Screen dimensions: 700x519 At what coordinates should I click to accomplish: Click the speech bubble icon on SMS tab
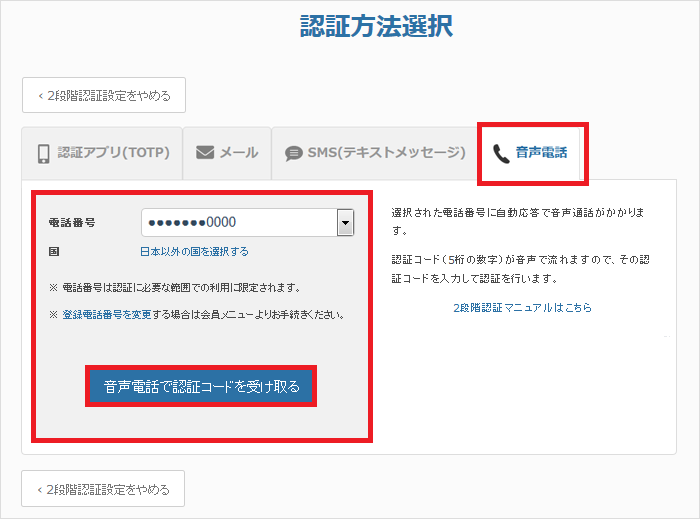[x=293, y=153]
